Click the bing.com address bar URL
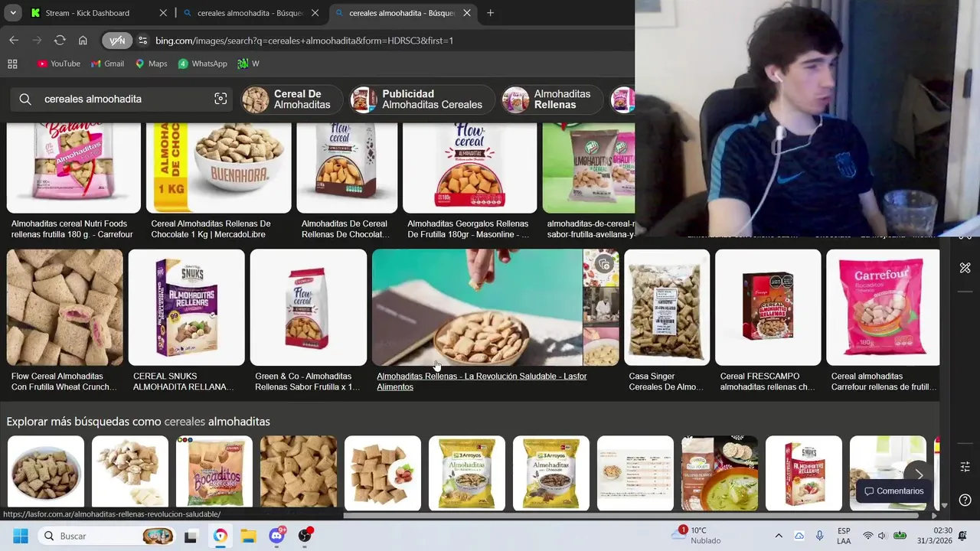The height and width of the screenshot is (551, 980). pos(304,41)
